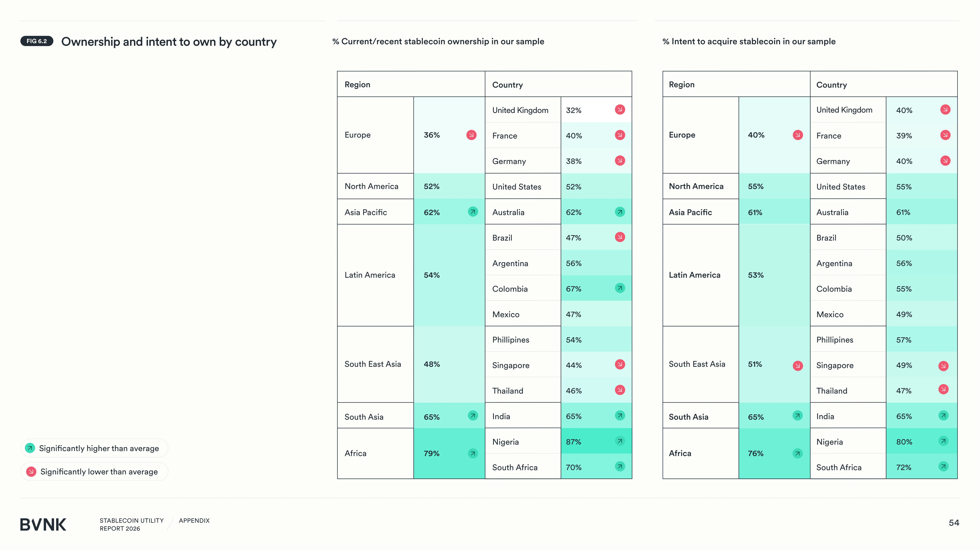Viewport: 980px width, 551px height.
Task: Click the red arrow next to Thailand 47% intent
Action: coord(943,389)
